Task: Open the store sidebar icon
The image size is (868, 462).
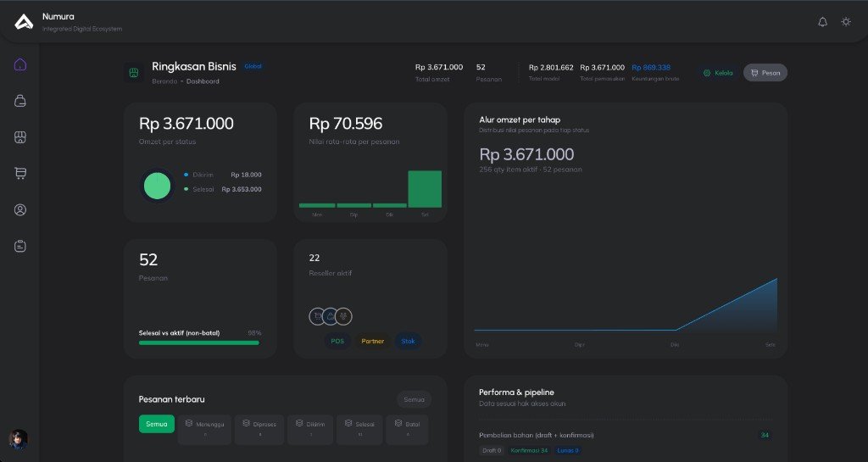Action: click(20, 137)
